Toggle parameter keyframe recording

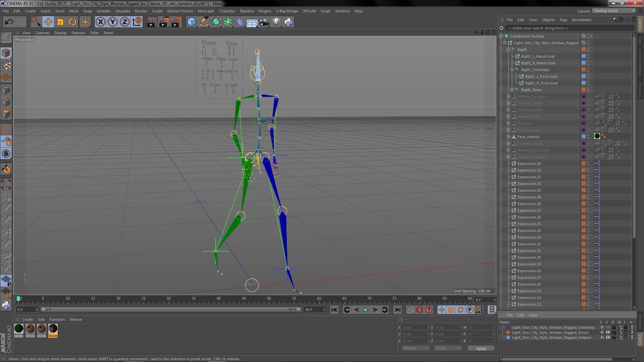[x=470, y=310]
